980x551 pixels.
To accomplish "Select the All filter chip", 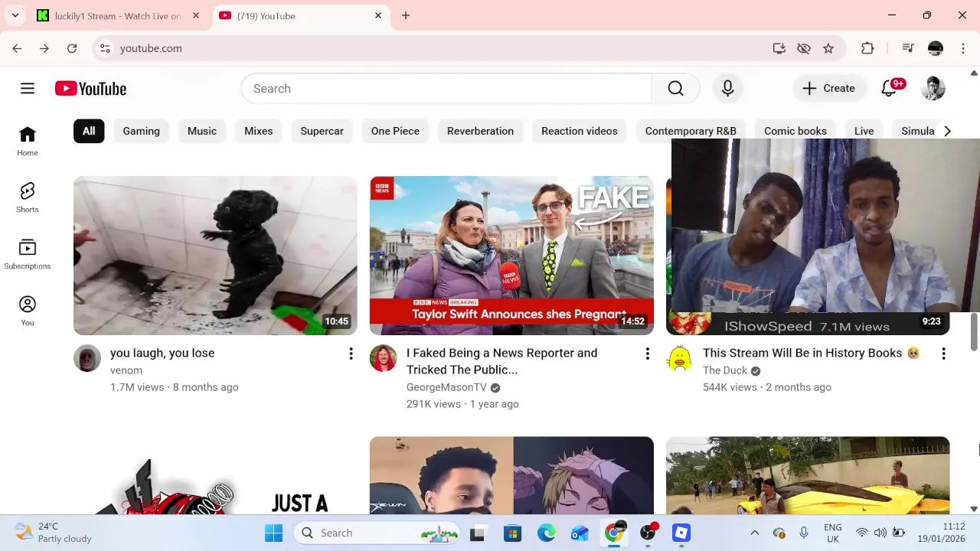I will pos(89,131).
